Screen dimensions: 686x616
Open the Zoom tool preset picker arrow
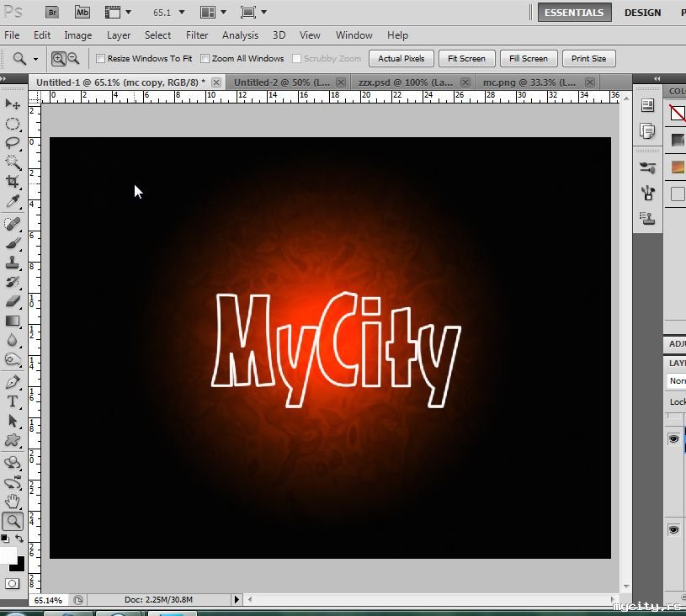[x=35, y=59]
